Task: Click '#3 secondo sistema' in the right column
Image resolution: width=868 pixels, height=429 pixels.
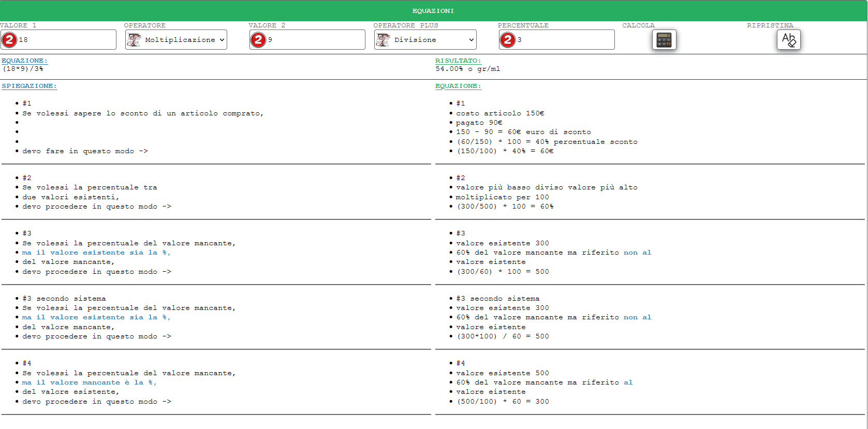Action: pos(498,299)
